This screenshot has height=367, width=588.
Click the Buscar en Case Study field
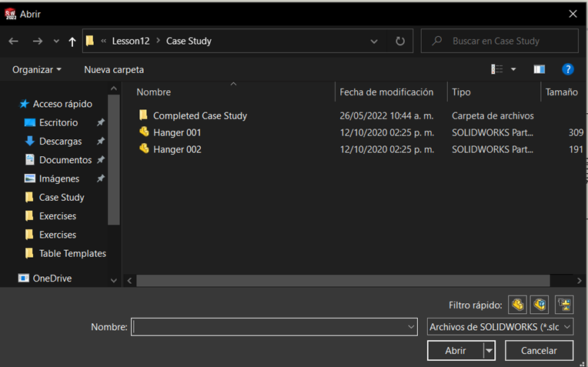(499, 41)
